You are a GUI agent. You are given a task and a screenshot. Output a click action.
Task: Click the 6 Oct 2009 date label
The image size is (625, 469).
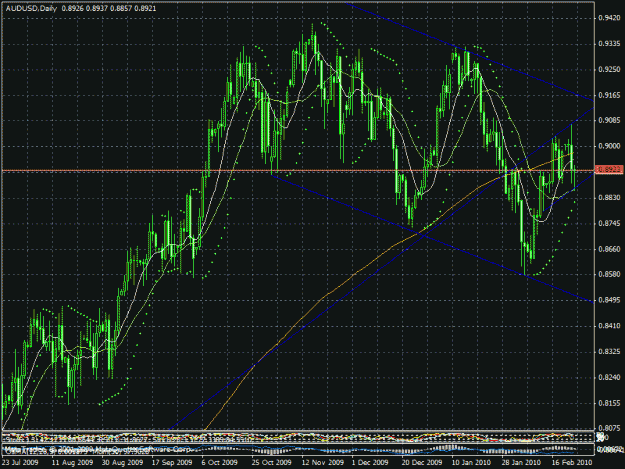(x=220, y=462)
